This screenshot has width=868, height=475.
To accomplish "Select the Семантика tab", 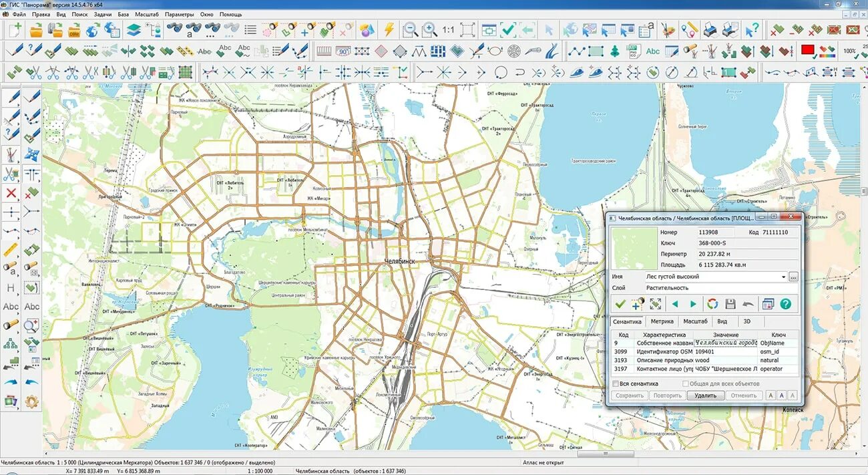I will (627, 321).
